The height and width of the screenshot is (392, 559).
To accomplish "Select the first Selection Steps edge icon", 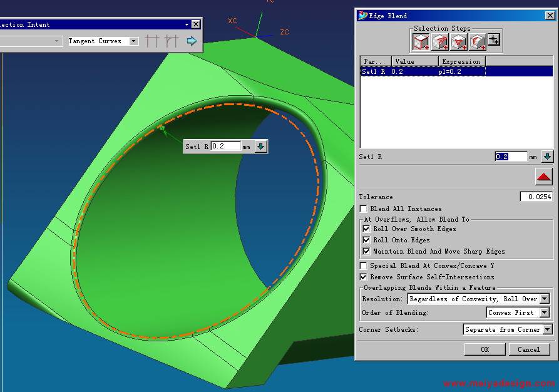I will [x=421, y=42].
